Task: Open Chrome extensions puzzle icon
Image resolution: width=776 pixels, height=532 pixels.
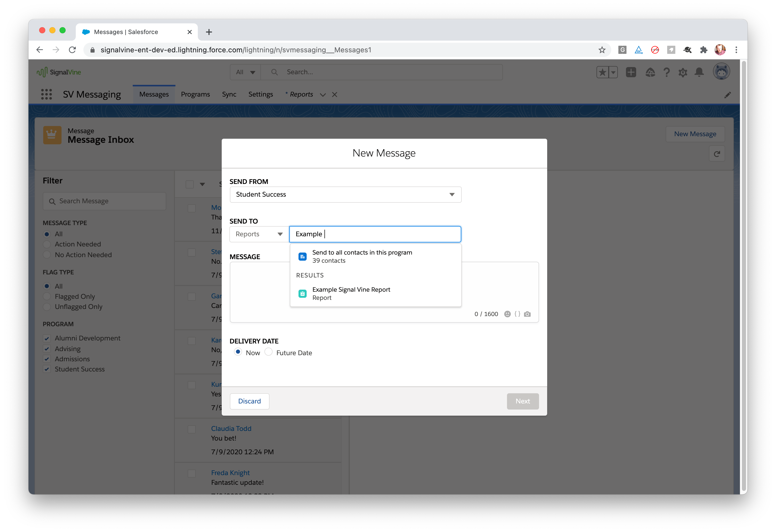Action: pyautogui.click(x=704, y=50)
